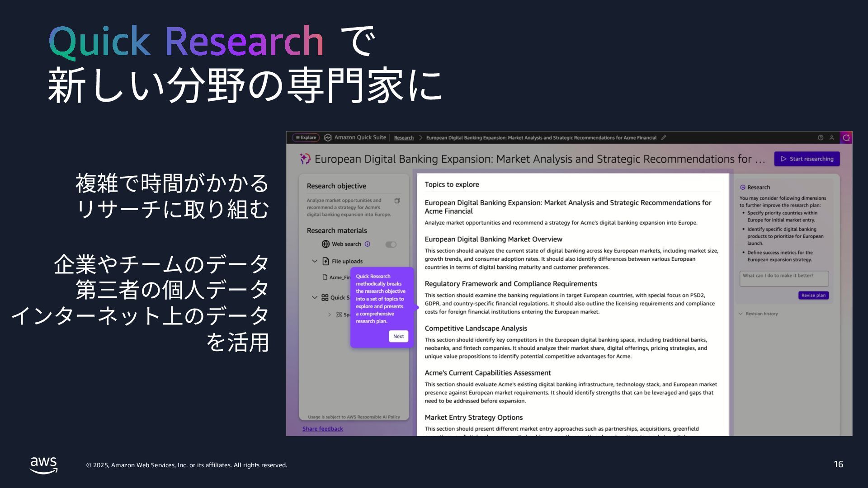The image size is (868, 488).
Task: Click the Web search info icon
Action: (368, 244)
